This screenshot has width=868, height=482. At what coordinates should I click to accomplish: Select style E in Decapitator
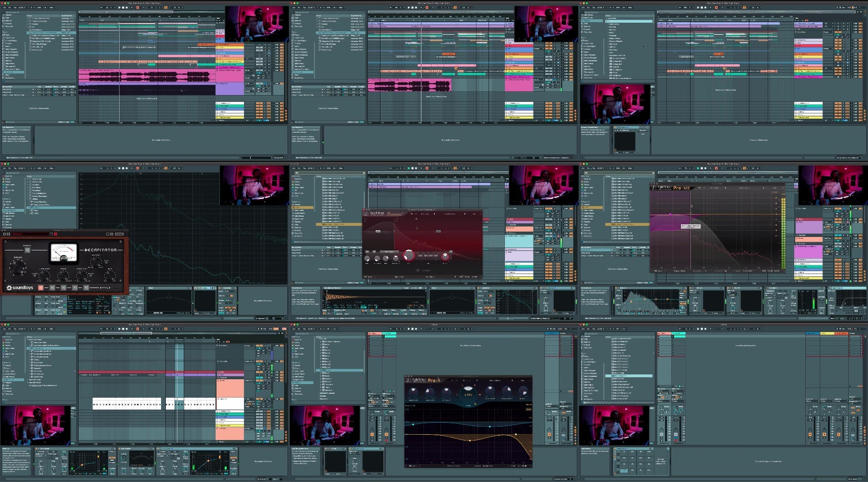click(52, 288)
